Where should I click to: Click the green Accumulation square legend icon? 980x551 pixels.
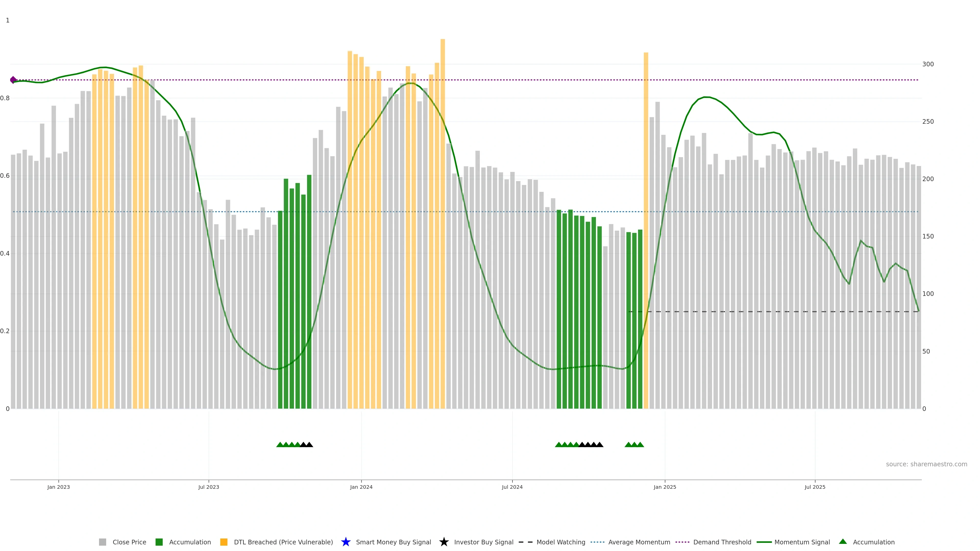[159, 542]
